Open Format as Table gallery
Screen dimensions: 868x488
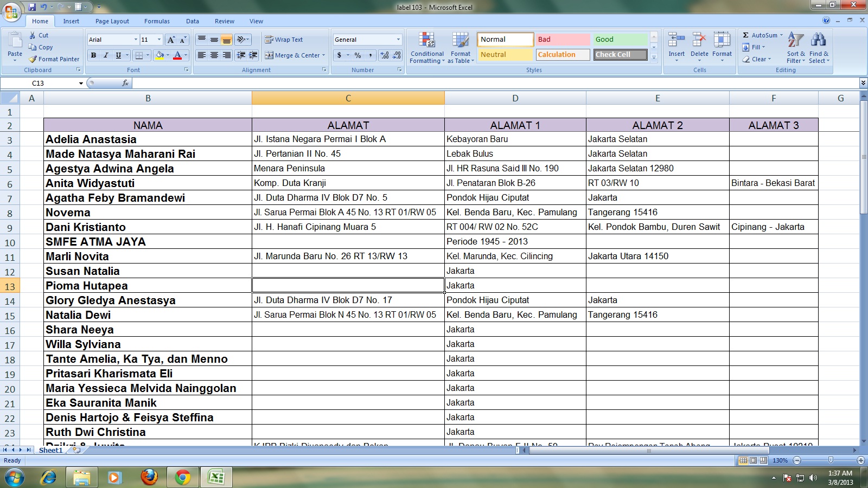(461, 48)
